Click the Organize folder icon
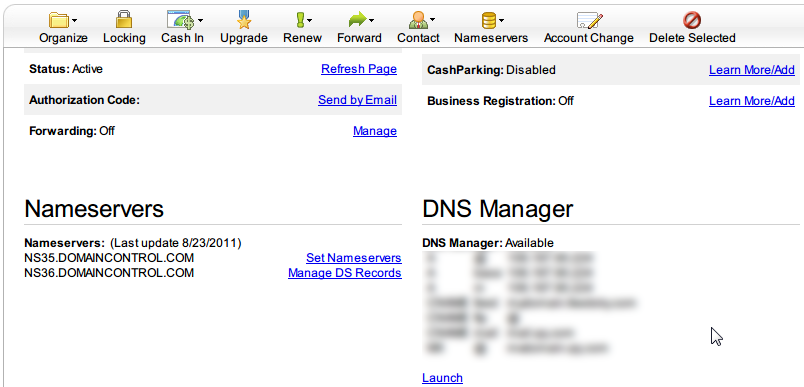The image size is (804, 387). click(x=59, y=20)
